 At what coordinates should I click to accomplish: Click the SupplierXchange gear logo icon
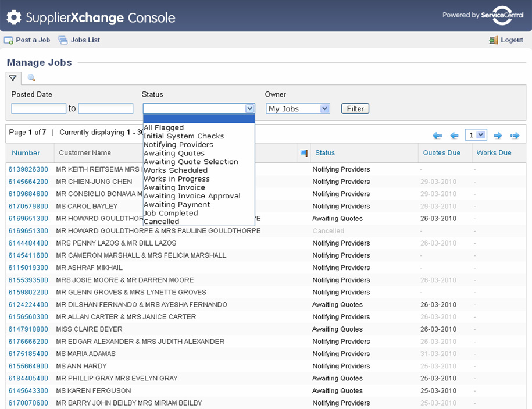(x=14, y=17)
